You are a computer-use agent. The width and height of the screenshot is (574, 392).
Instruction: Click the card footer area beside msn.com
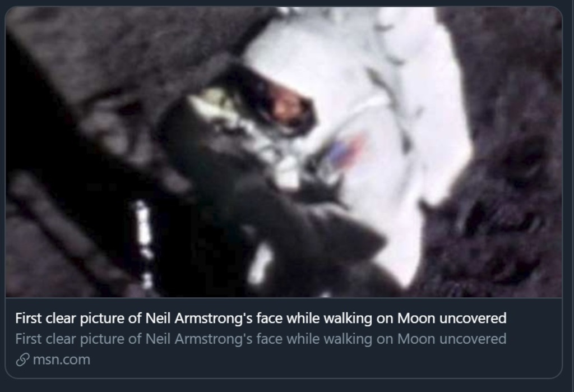click(x=326, y=360)
